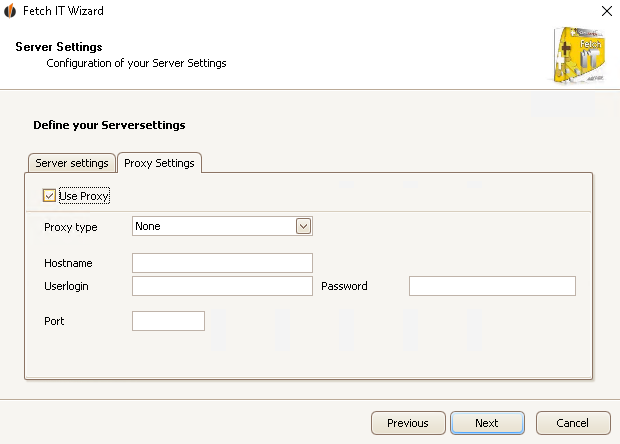Click into the Hostname input field
Screen dimensions: 620x444
(222, 263)
